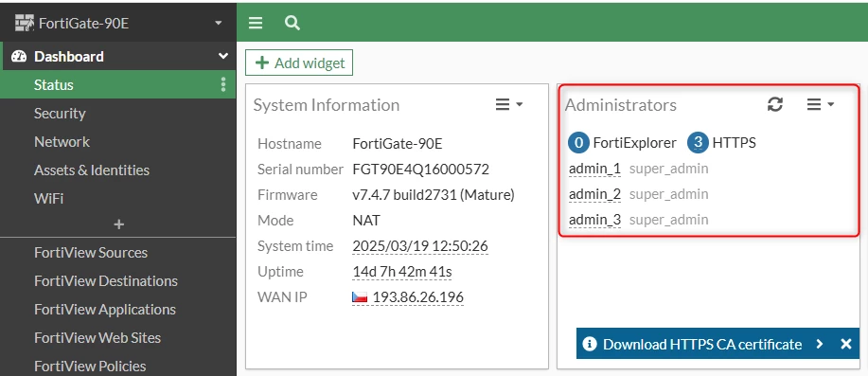Image resolution: width=868 pixels, height=376 pixels.
Task: Click the WAN IP 193.86.26.196
Action: point(418,297)
